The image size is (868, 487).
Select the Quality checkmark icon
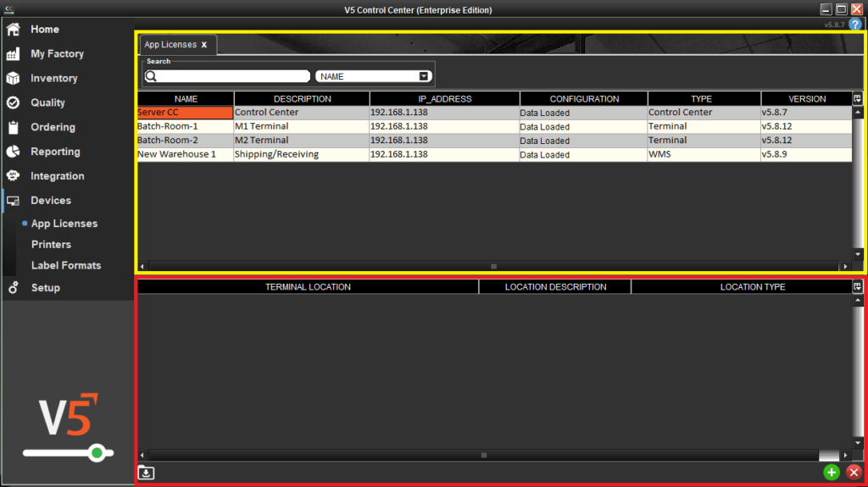click(x=13, y=102)
